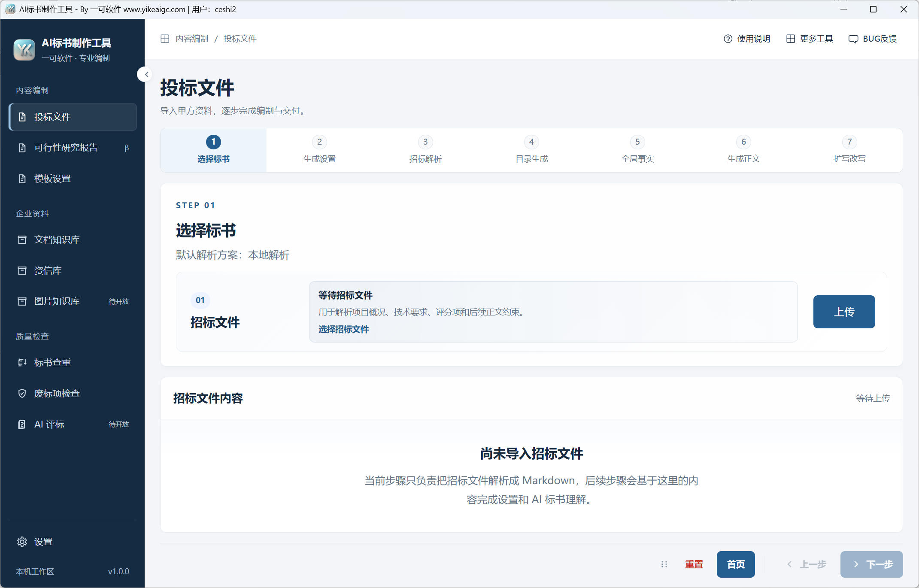The image size is (919, 588).
Task: Select step 4 目录生成 tab
Action: pyautogui.click(x=531, y=150)
